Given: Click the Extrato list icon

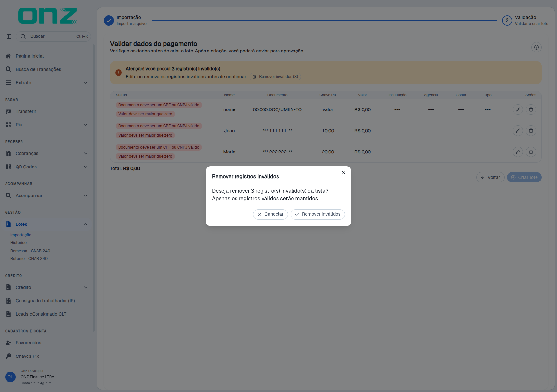Looking at the screenshot, I should [8, 83].
